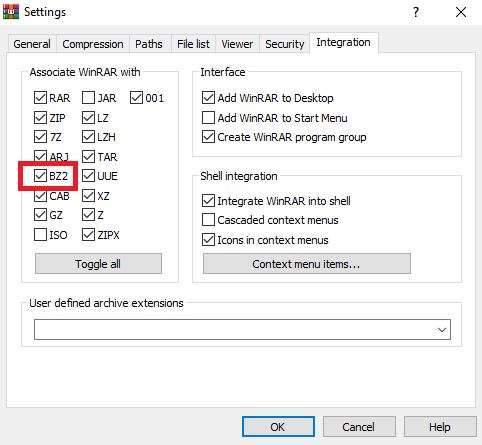Toggle the TAR association checkbox

[x=88, y=156]
